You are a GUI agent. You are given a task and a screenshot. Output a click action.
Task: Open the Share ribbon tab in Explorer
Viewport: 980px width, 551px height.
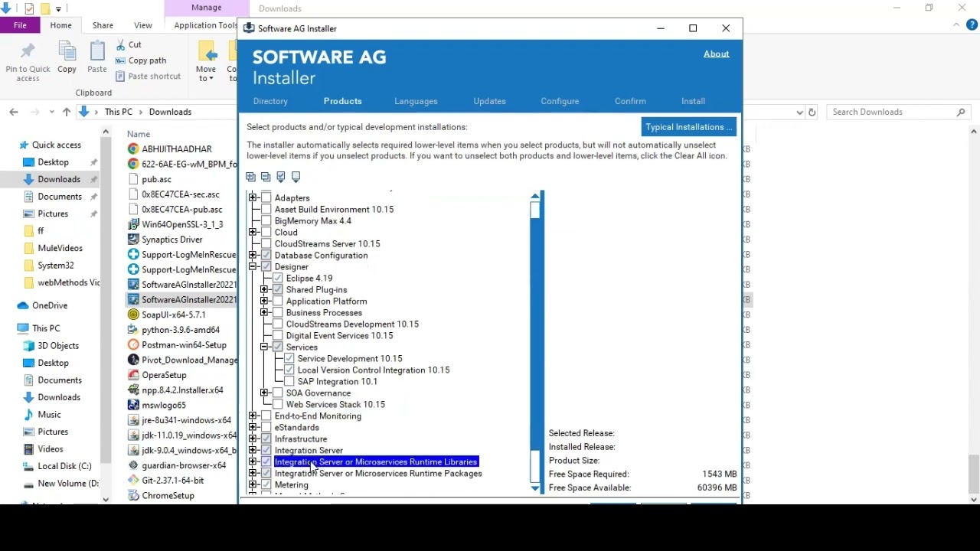[103, 25]
